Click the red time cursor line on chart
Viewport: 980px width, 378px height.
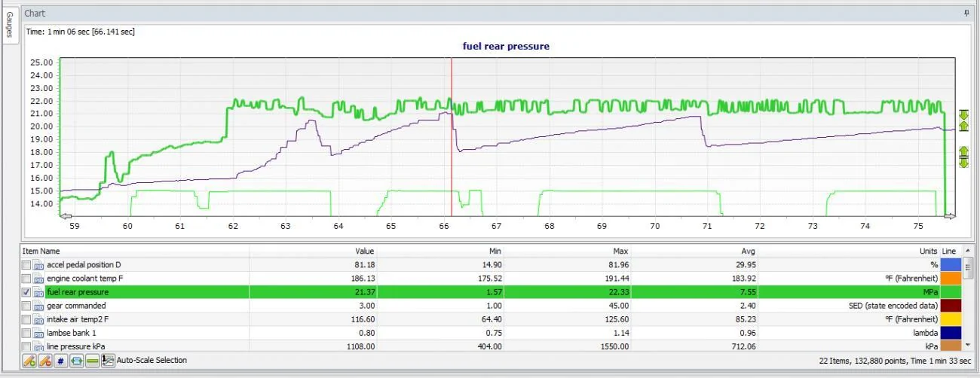click(x=452, y=136)
